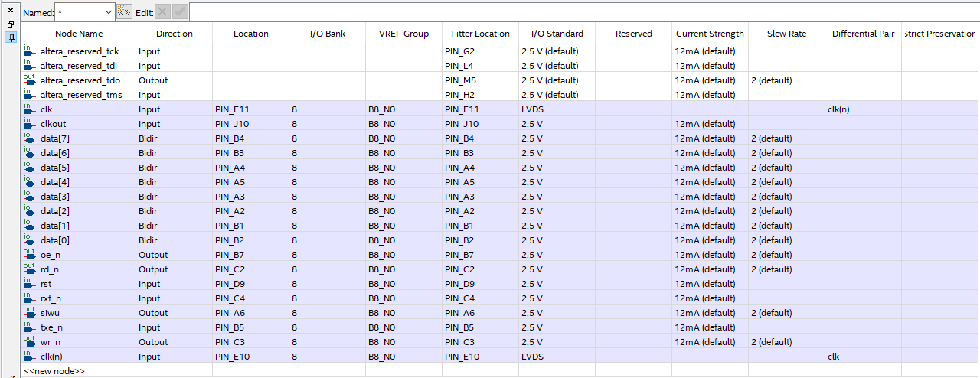Float the panel using the restore icon
Viewport: 980px width, 378px height.
pyautogui.click(x=11, y=24)
